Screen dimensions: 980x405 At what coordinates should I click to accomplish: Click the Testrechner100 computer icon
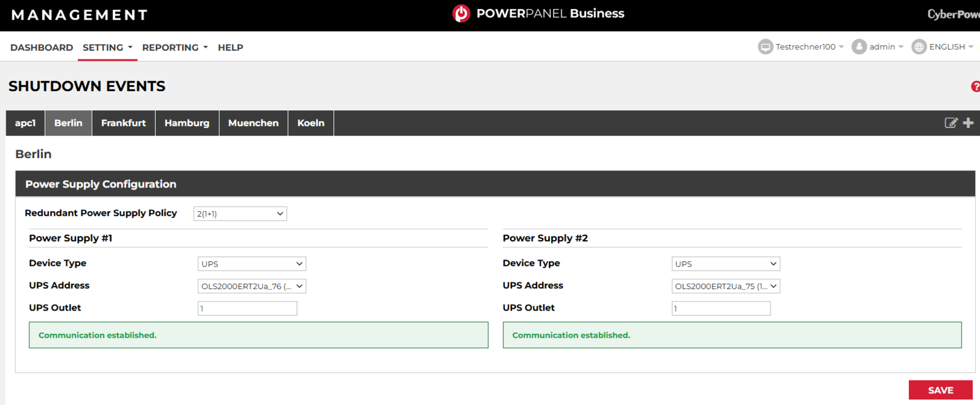765,47
